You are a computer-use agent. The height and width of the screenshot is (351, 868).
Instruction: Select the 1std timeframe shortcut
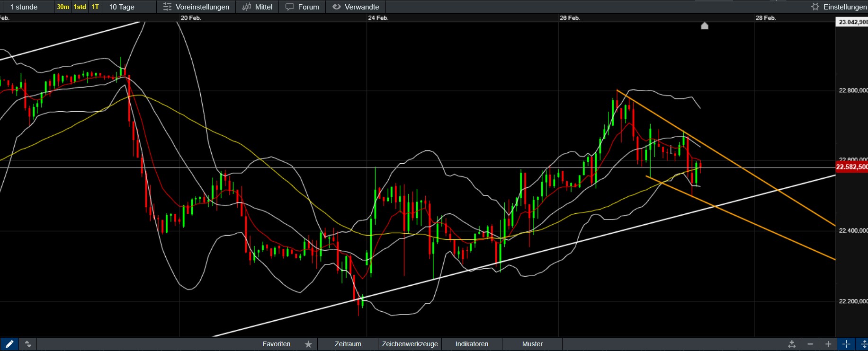tap(80, 7)
